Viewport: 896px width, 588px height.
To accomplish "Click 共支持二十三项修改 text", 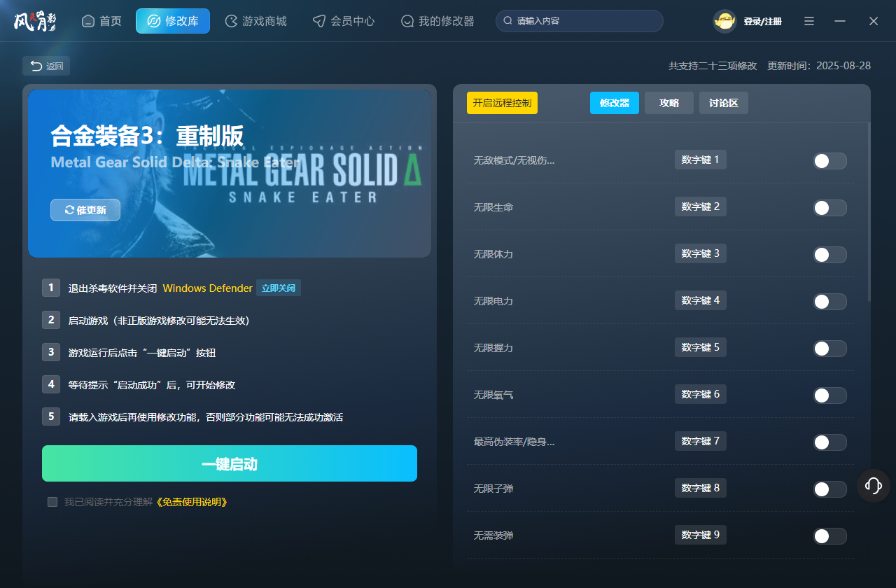I will pyautogui.click(x=713, y=66).
